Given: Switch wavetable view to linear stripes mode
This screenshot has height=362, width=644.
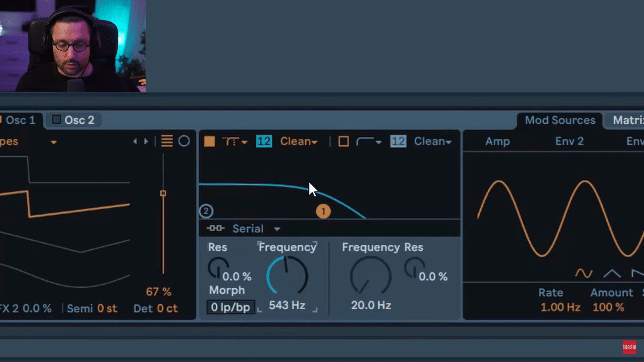Looking at the screenshot, I should 167,141.
